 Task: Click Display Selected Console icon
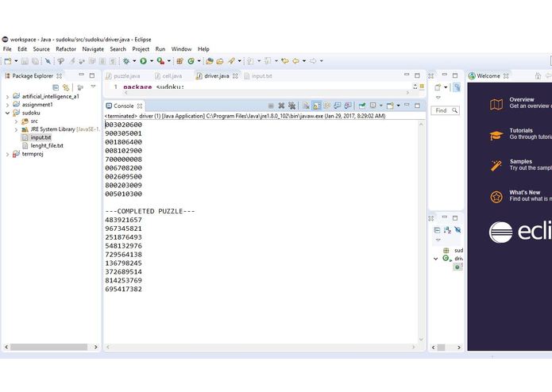tap(373, 106)
